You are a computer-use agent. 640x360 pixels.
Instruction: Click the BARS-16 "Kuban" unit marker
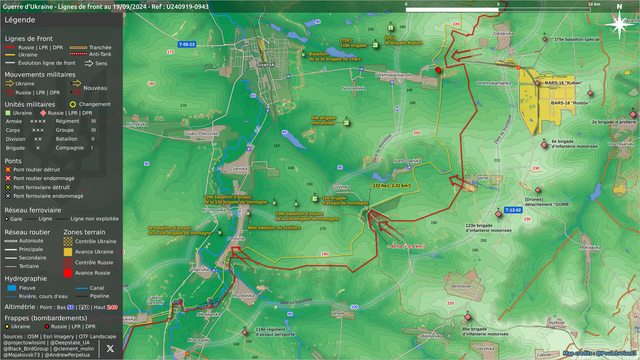click(x=537, y=83)
